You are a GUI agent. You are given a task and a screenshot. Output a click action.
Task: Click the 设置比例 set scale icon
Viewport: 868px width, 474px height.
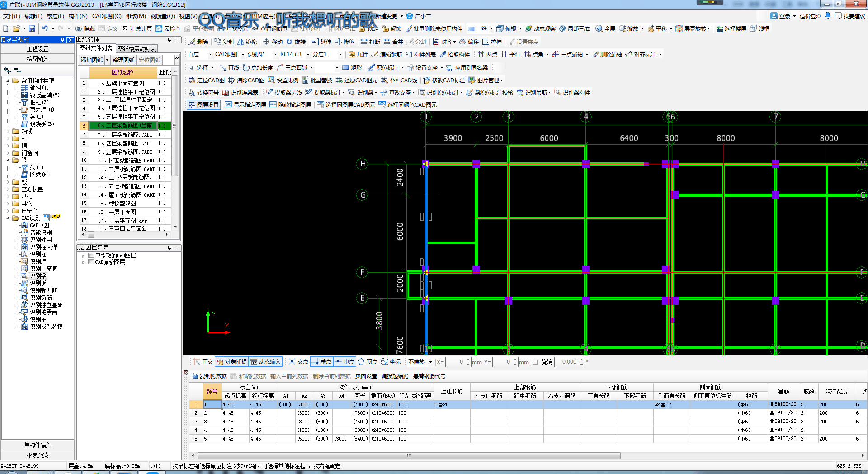(271, 81)
